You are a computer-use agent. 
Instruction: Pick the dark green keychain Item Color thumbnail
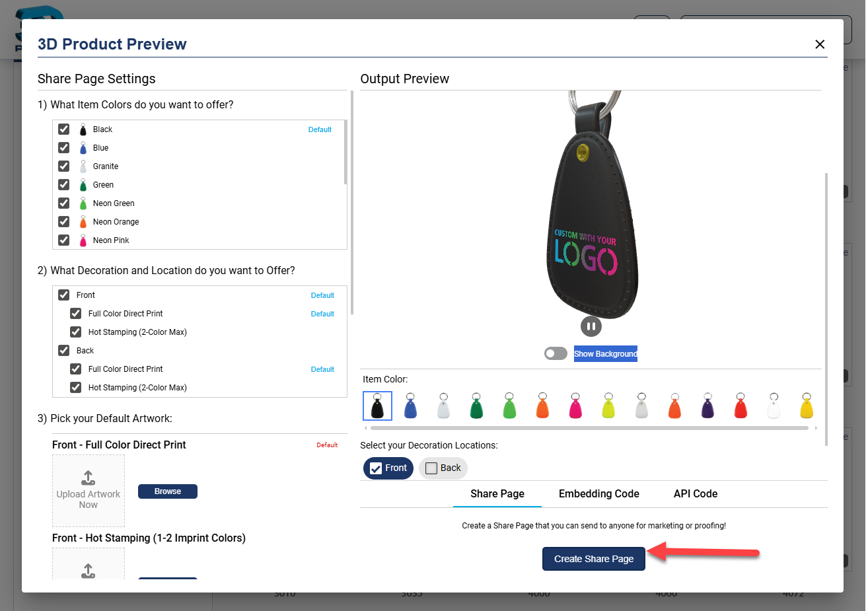click(476, 406)
